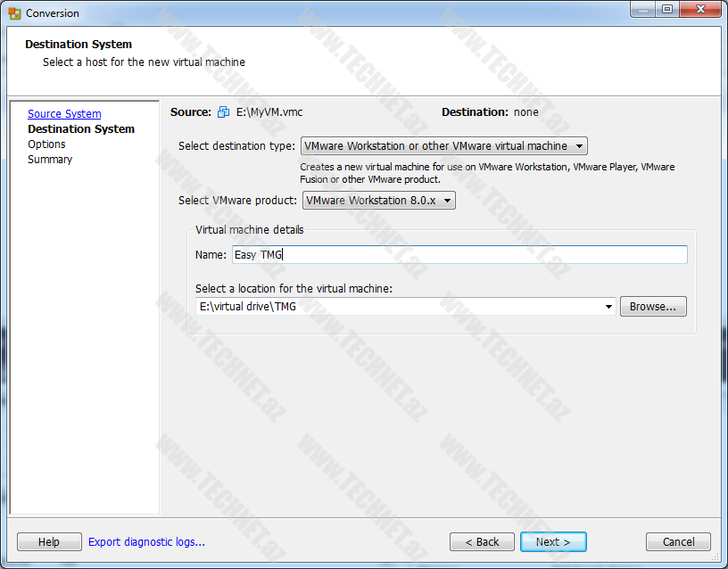Image resolution: width=728 pixels, height=569 pixels.
Task: Minimize the Conversion window
Action: tap(644, 9)
